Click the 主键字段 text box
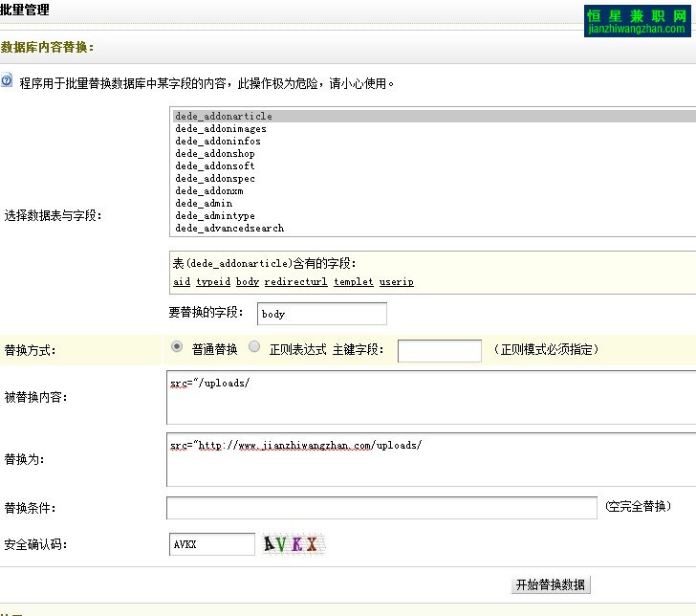696x616 pixels. point(439,350)
